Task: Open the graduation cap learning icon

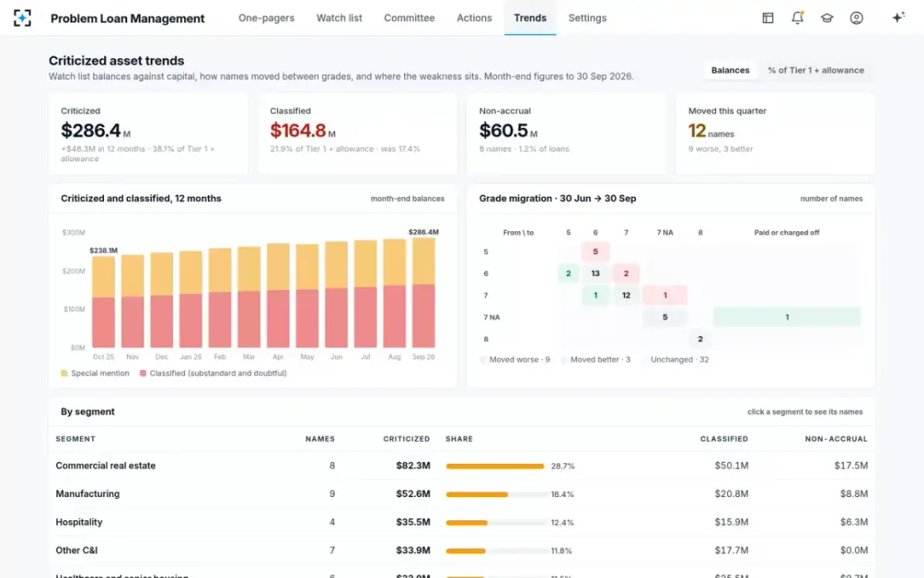Action: tap(827, 18)
